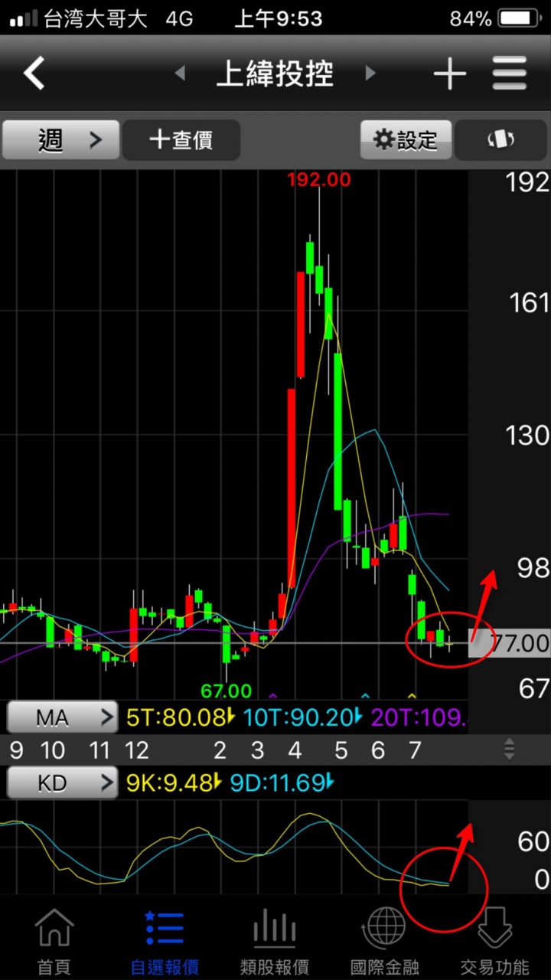The width and height of the screenshot is (551, 980).
Task: Tap the 192.00 high price label
Action: 319,180
